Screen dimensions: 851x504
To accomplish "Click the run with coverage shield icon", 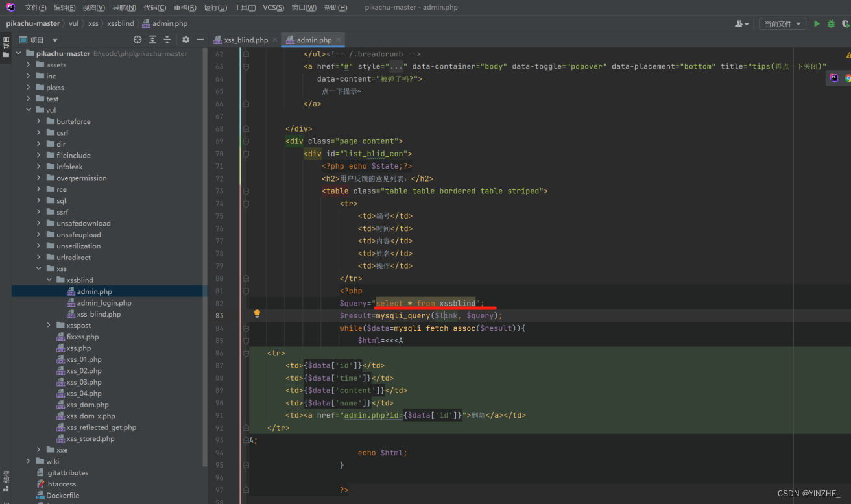I will tap(845, 23).
